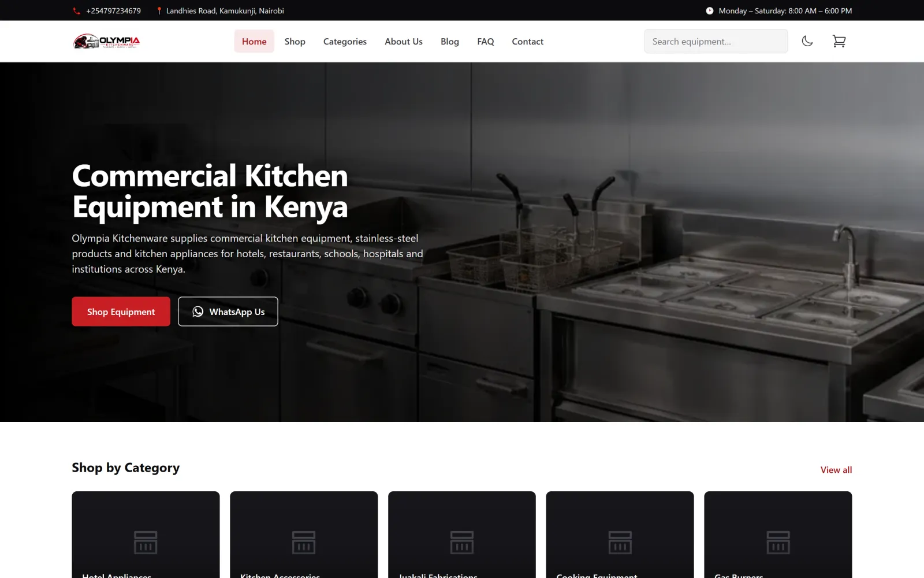Open View all categories link
The image size is (924, 578).
[x=836, y=470]
